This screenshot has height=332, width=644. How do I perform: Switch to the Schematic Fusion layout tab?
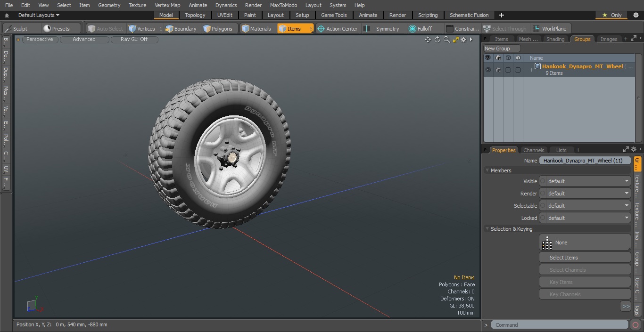(x=469, y=15)
